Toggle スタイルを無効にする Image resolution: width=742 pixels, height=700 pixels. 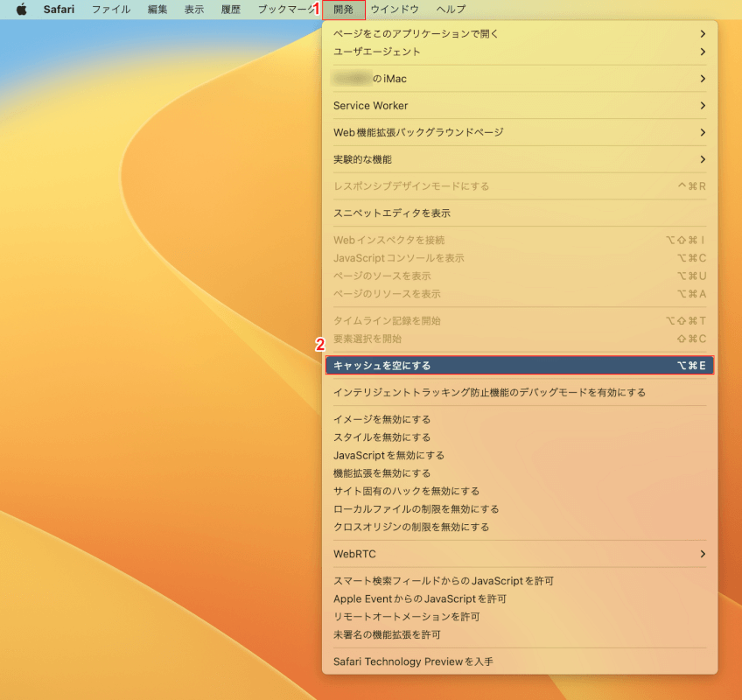click(520, 437)
